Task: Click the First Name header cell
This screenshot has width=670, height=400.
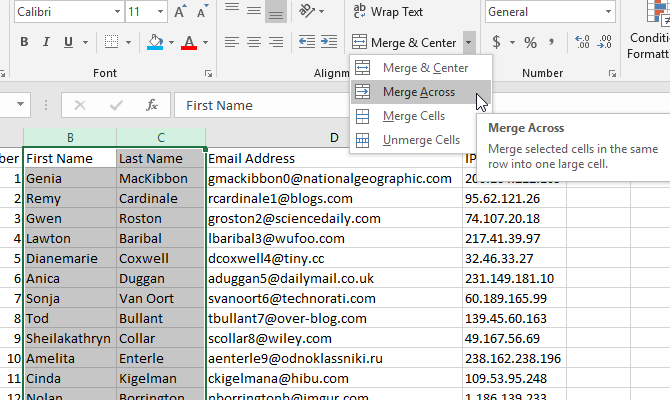Action: pos(70,158)
